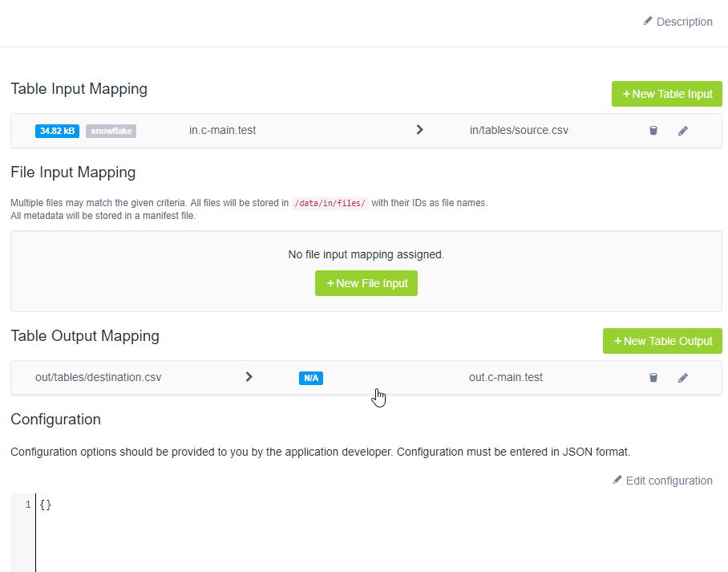Click the snowflake backend badge
The image size is (728, 572).
pos(111,131)
